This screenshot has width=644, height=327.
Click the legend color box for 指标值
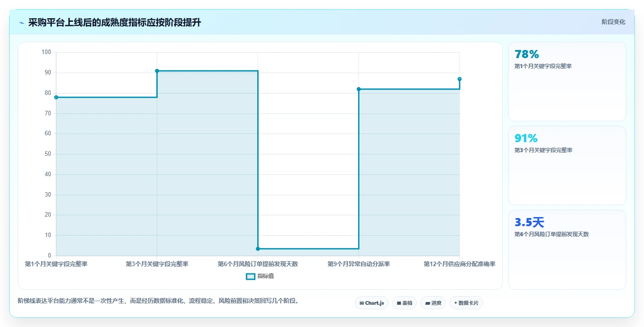click(x=250, y=276)
